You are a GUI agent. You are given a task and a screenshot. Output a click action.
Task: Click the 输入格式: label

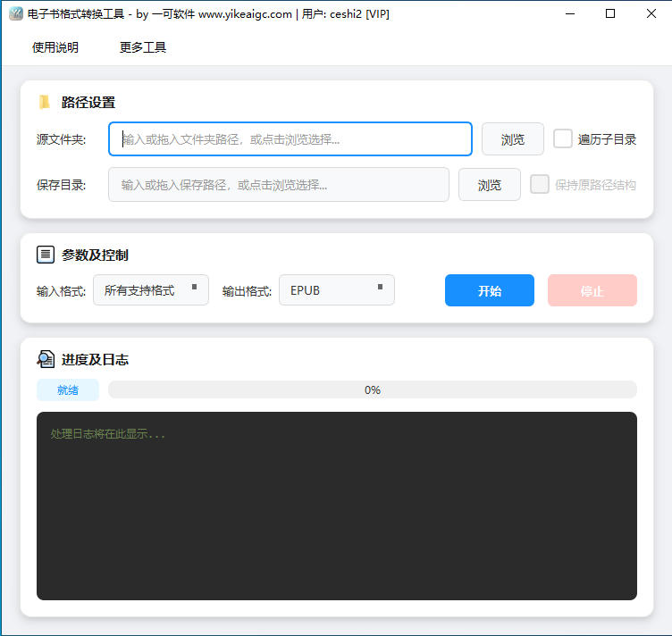[62, 291]
